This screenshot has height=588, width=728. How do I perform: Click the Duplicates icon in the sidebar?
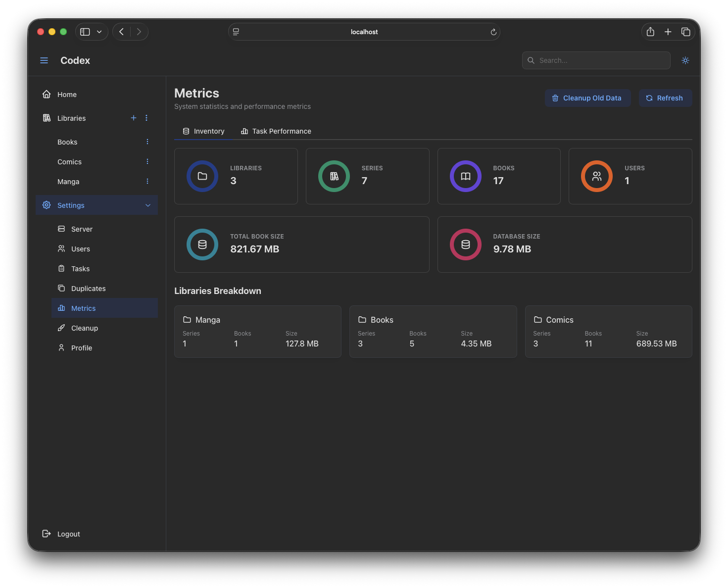coord(61,288)
